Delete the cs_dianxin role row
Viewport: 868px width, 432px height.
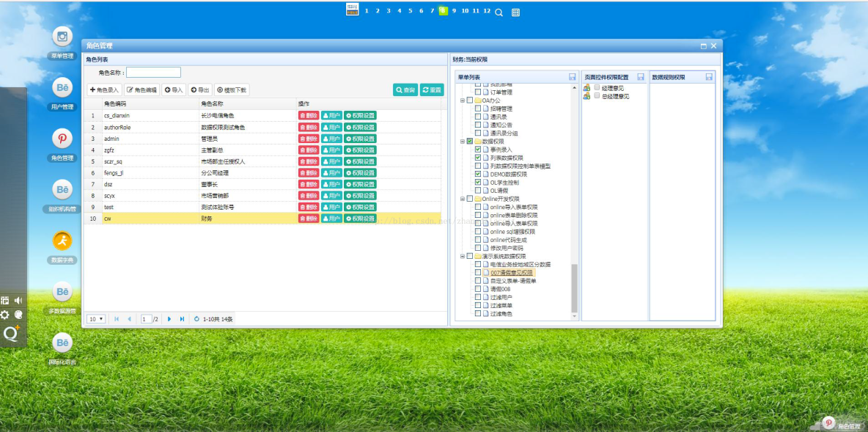click(309, 116)
